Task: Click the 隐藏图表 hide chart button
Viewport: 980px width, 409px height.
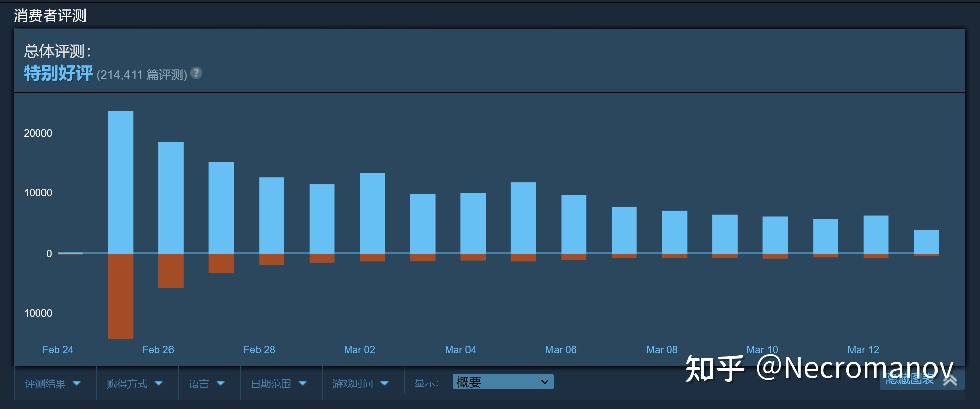Action: (922, 380)
